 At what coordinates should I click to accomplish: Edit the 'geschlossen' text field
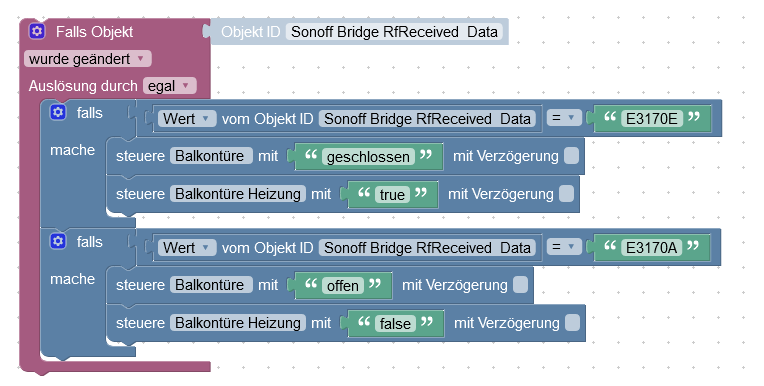tap(368, 157)
